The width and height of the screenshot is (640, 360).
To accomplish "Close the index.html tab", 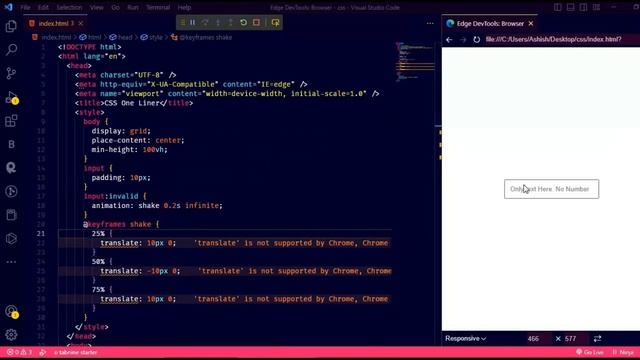I will (x=81, y=23).
